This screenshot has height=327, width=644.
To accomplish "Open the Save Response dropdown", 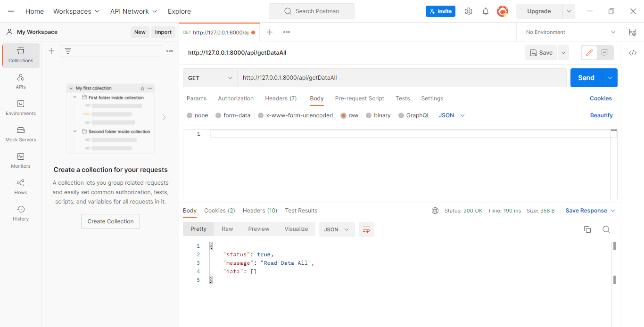I will [x=590, y=211].
